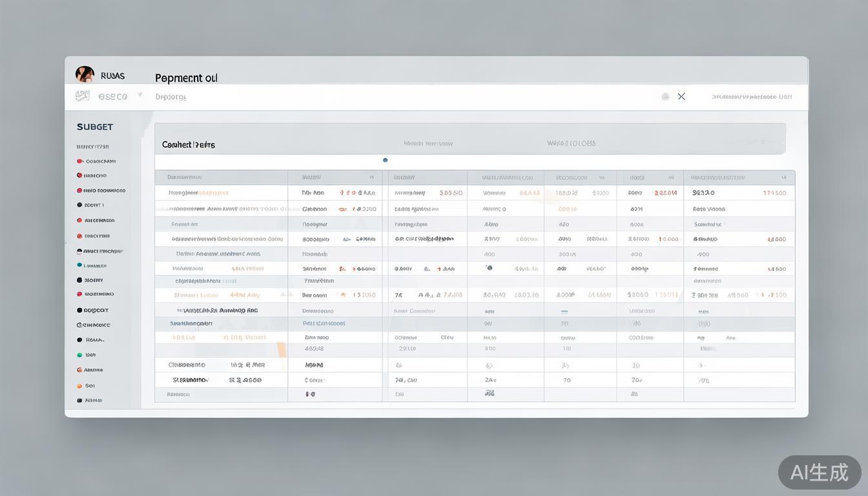Click the small plus icon after esaco
The height and width of the screenshot is (496, 868).
(139, 95)
